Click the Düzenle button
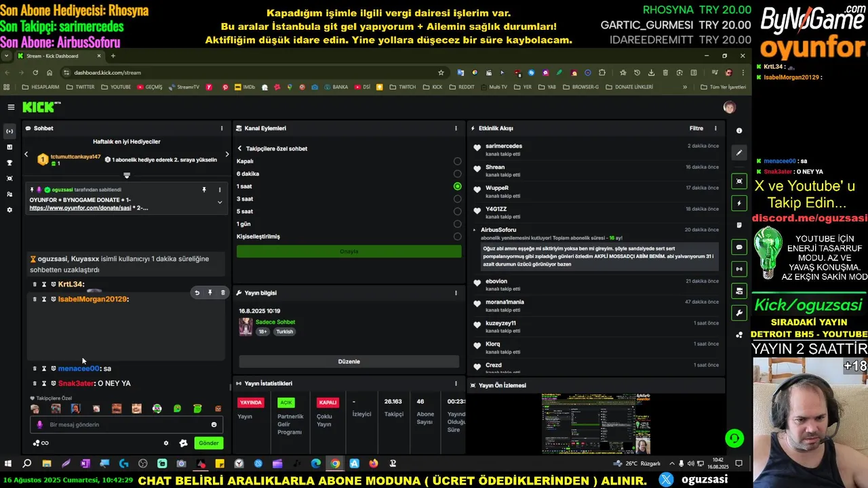Screen dimensions: 868x488 (349, 361)
